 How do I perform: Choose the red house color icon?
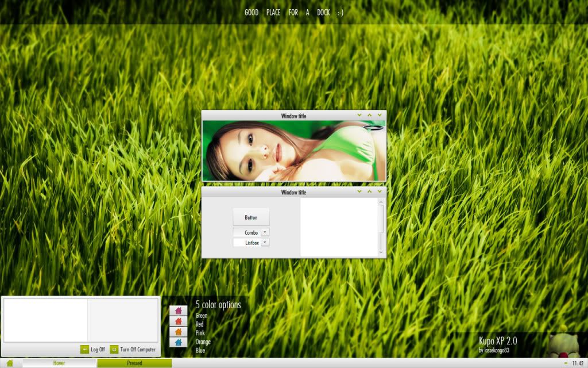tap(178, 321)
